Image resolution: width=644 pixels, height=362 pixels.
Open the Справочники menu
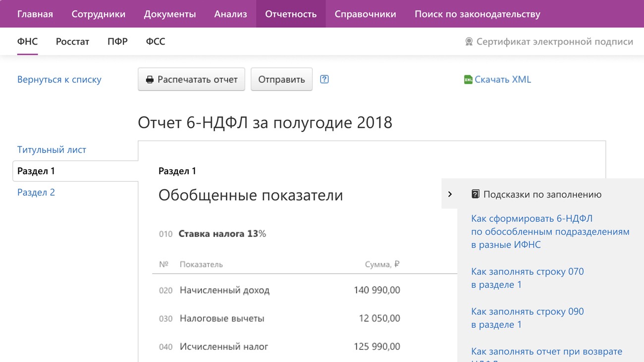pos(365,14)
